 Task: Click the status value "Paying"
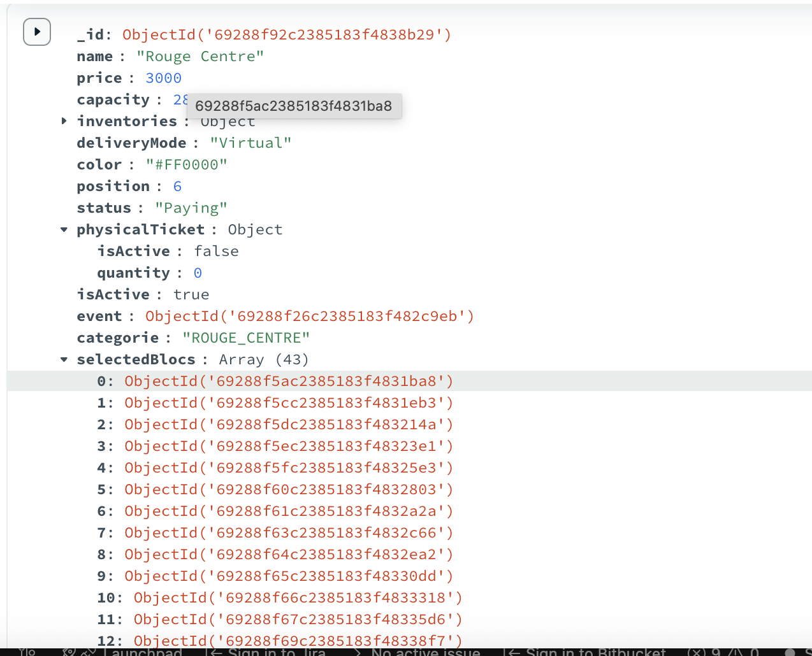pos(191,208)
